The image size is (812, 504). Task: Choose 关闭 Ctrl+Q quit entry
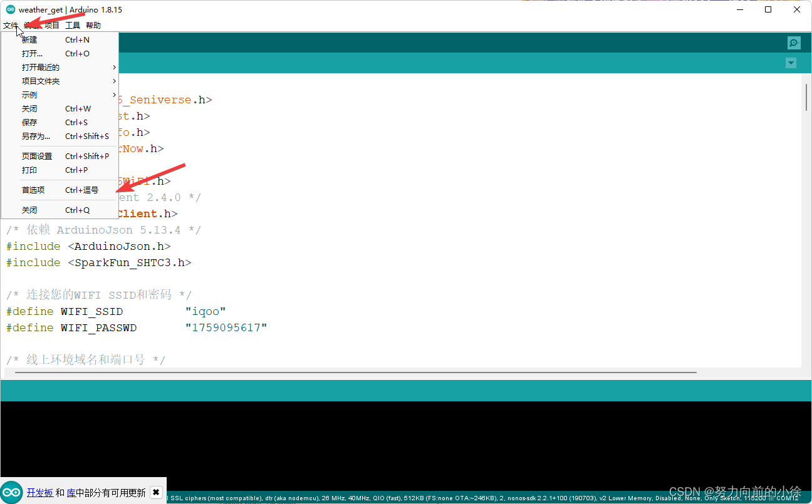click(60, 210)
